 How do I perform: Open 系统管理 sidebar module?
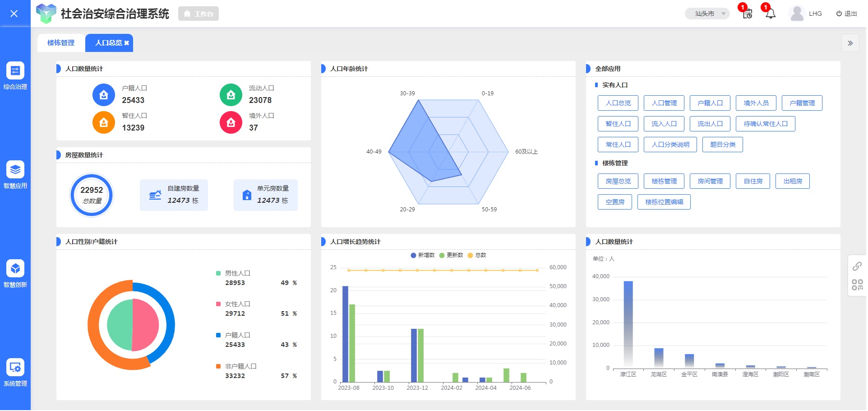[15, 373]
